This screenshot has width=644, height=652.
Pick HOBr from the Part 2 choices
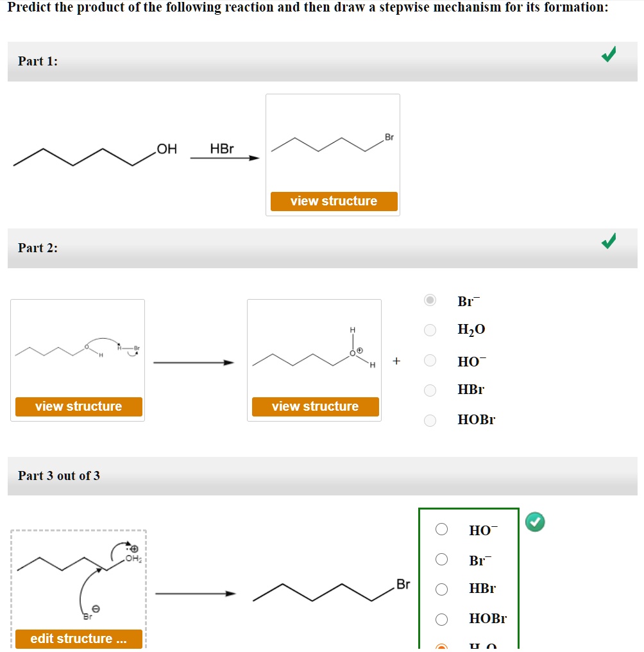click(430, 420)
